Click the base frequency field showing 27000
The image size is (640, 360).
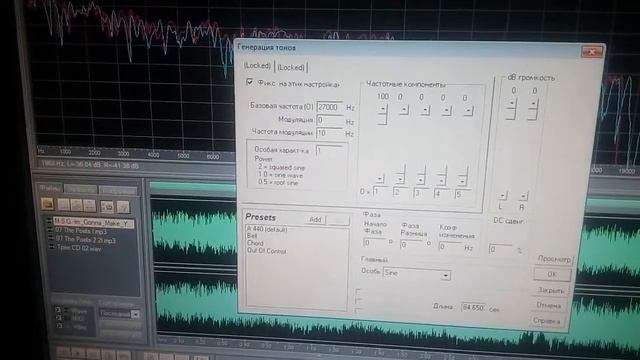pos(330,107)
